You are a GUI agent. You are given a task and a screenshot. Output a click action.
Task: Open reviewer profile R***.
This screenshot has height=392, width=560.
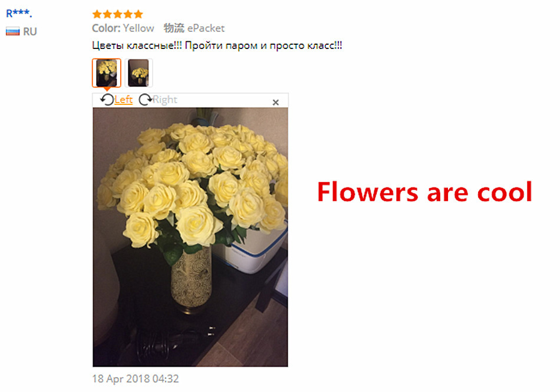pos(19,14)
